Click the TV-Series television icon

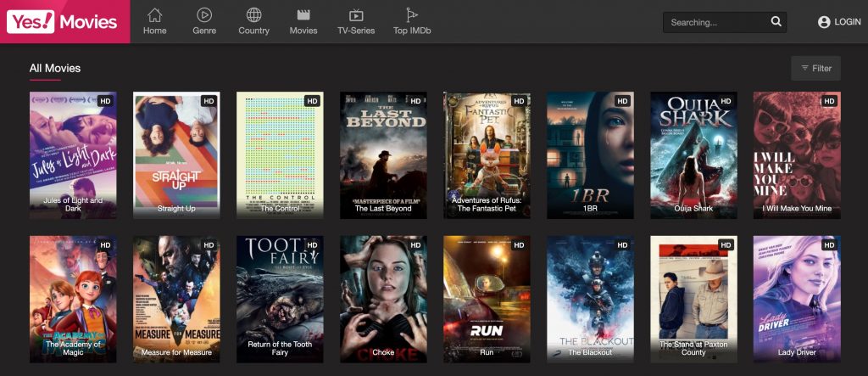(x=356, y=15)
